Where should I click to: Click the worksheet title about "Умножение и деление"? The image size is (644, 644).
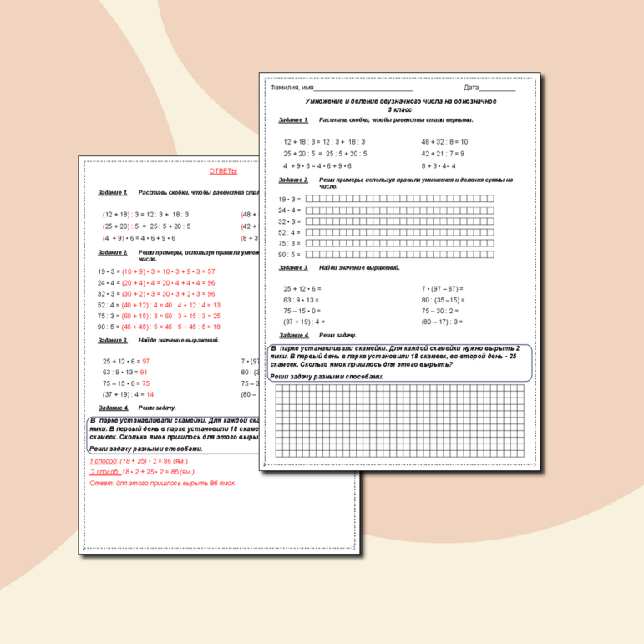click(x=400, y=100)
